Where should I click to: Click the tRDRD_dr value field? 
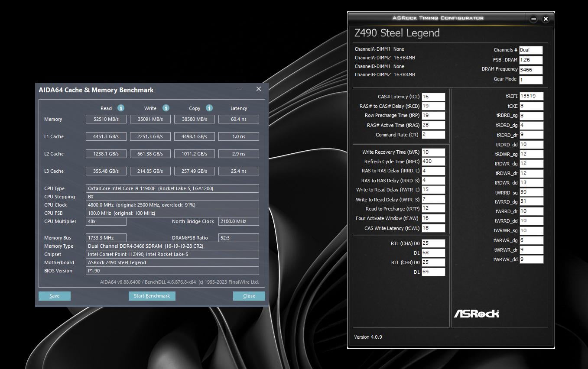tap(531, 135)
